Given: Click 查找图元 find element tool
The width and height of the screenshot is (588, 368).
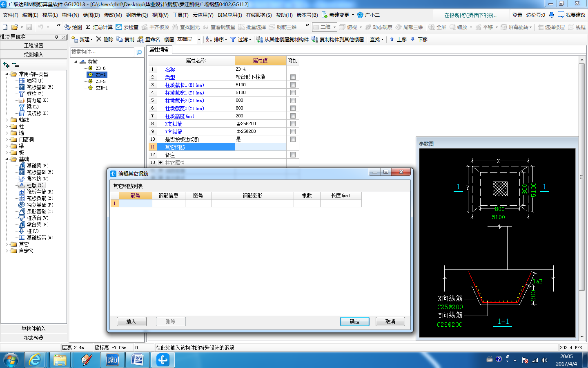Looking at the screenshot, I should (x=186, y=27).
